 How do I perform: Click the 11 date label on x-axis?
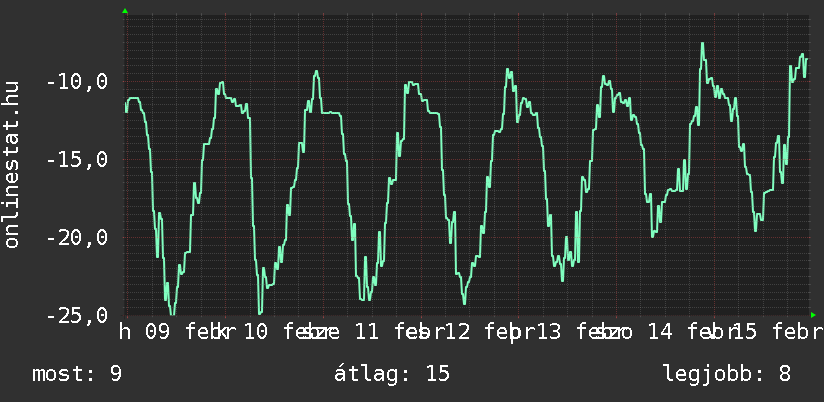coord(367,332)
